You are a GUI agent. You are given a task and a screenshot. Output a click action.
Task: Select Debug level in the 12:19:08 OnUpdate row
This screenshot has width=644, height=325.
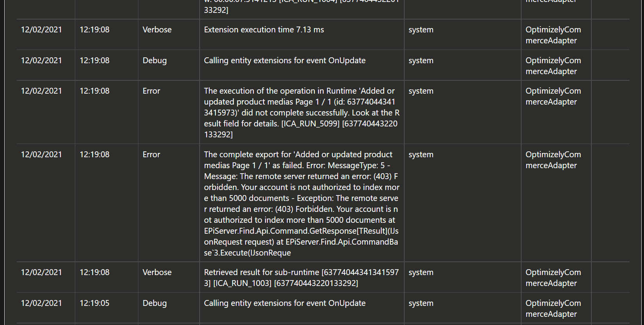pyautogui.click(x=155, y=60)
